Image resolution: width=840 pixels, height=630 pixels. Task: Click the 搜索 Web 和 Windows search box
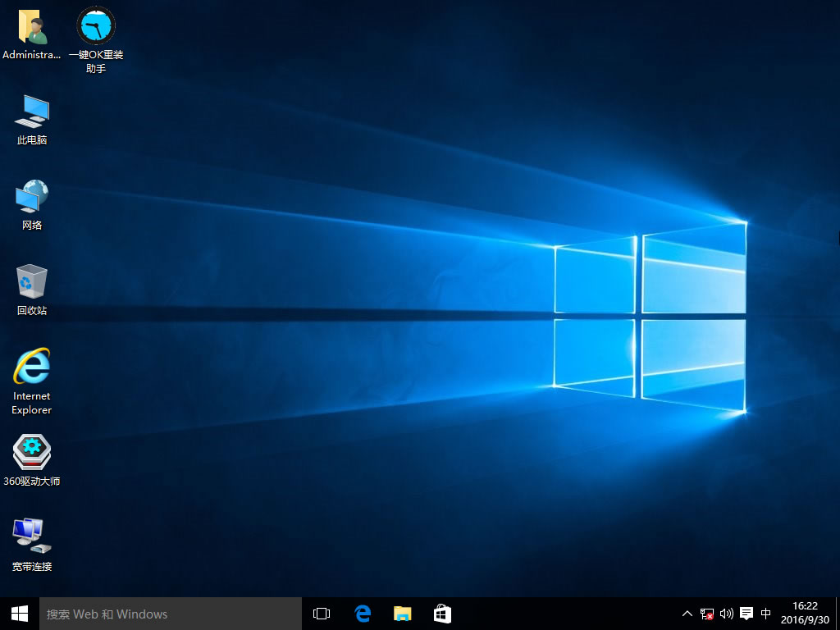pyautogui.click(x=171, y=614)
